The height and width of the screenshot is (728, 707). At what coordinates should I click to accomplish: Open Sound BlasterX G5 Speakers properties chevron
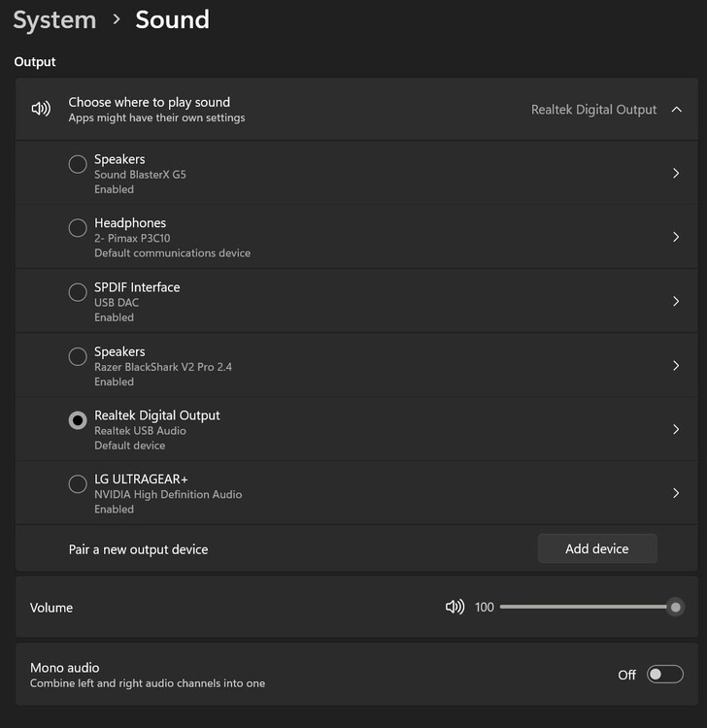pyautogui.click(x=676, y=173)
